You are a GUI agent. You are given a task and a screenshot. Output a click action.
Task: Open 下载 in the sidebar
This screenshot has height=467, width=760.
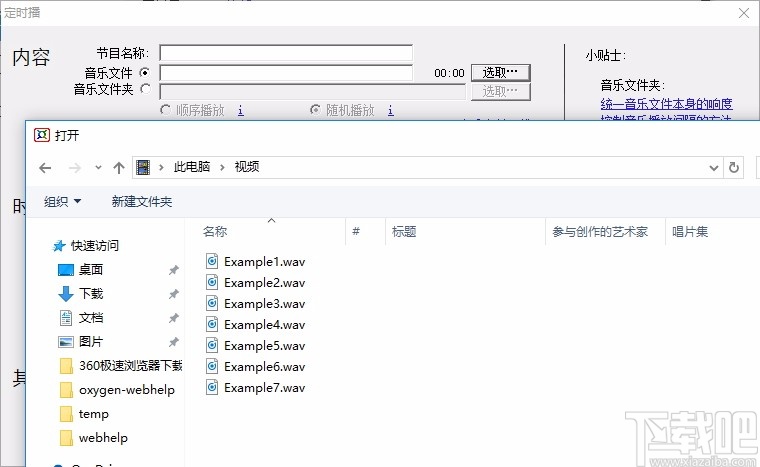tap(91, 293)
